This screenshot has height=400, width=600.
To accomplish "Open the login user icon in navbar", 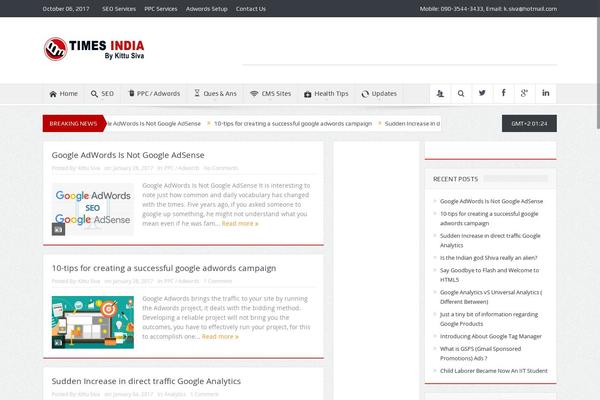I will click(440, 93).
